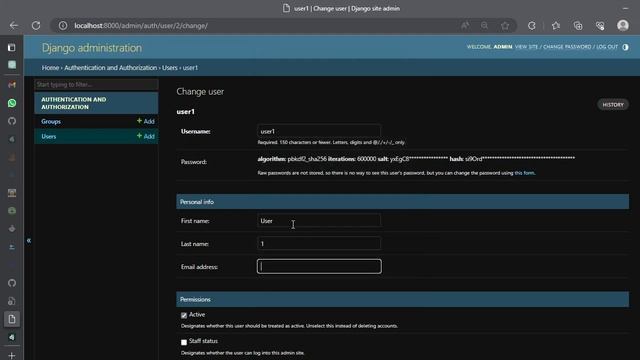Toggle the Staff status checkbox
Screen dimensions: 640x360
coord(184,342)
